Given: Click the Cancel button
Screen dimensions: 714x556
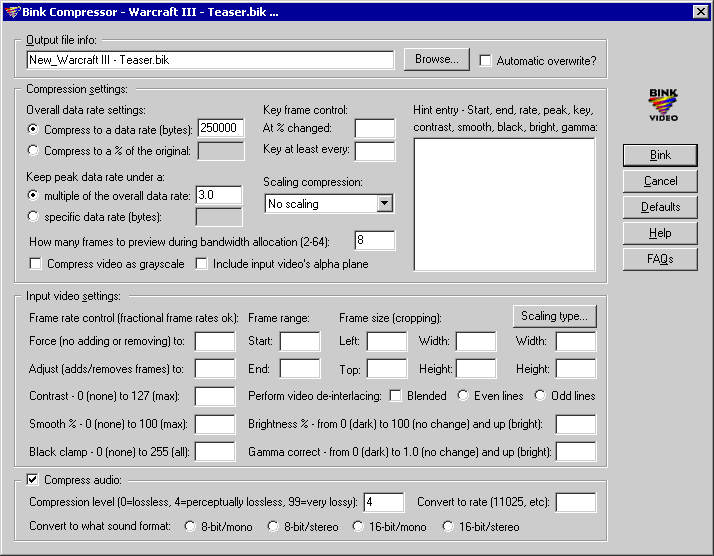Looking at the screenshot, I should point(660,181).
